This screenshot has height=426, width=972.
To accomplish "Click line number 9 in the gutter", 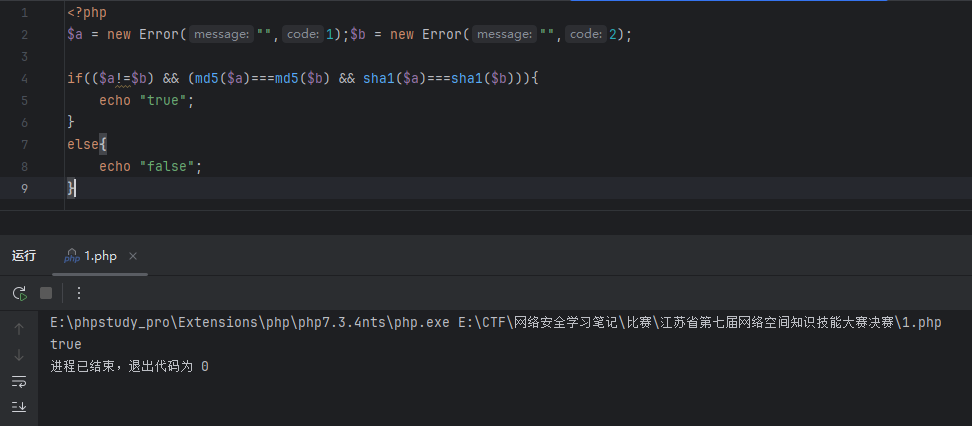I will [23, 188].
